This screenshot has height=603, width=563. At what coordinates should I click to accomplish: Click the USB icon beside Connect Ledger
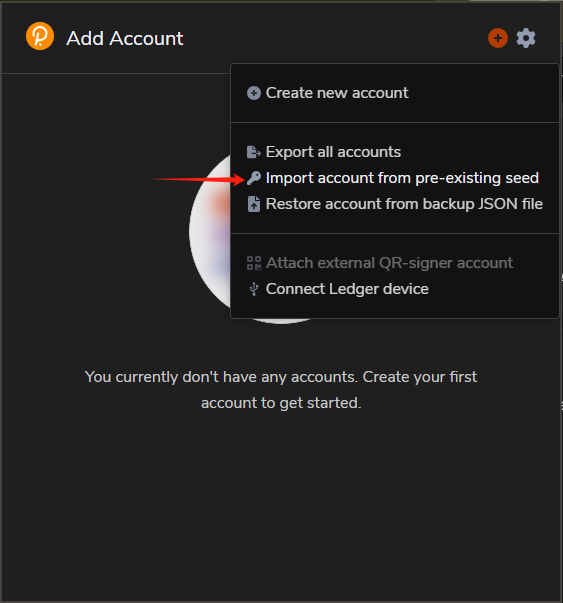point(253,289)
